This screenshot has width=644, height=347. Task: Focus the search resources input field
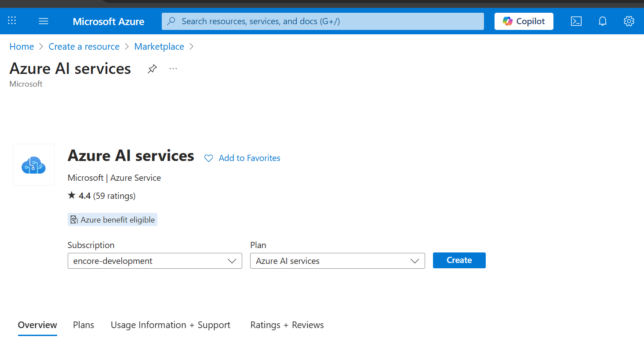[323, 21]
